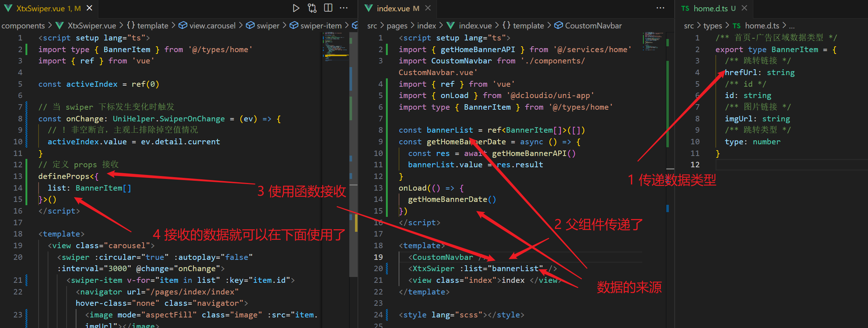Click 'id: string' in home.d.ts

pos(748,95)
